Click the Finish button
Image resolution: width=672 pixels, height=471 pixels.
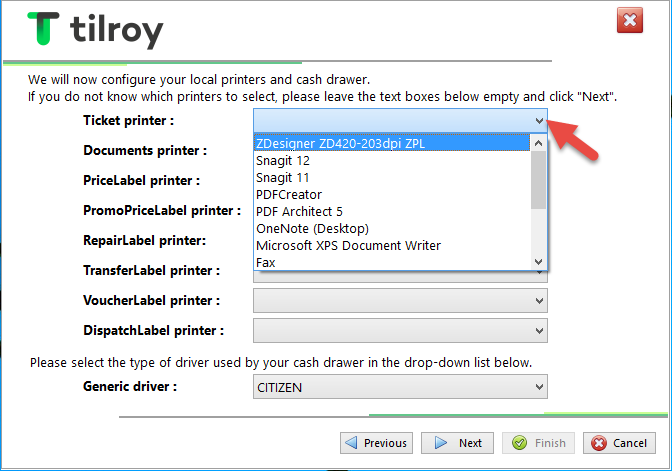538,443
